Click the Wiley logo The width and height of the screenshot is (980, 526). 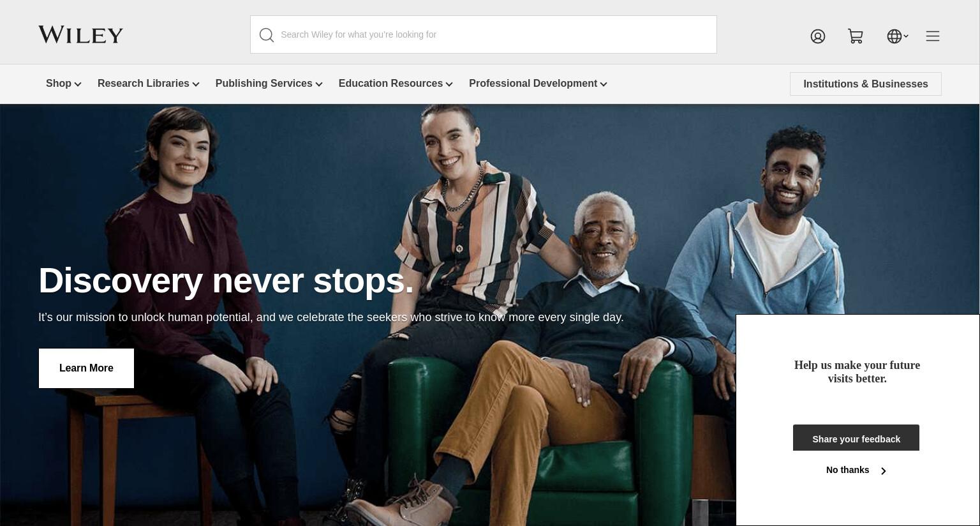click(x=80, y=34)
